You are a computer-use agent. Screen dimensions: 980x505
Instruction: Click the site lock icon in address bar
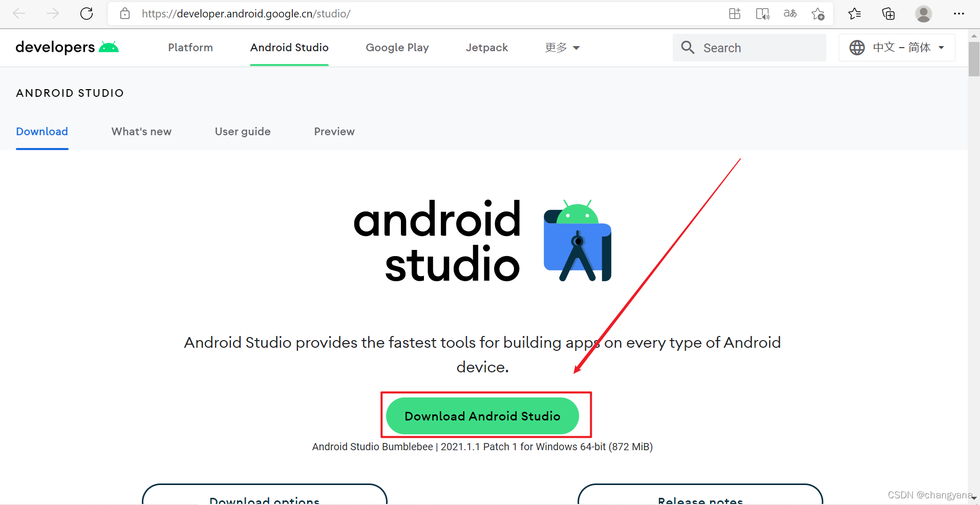[125, 13]
